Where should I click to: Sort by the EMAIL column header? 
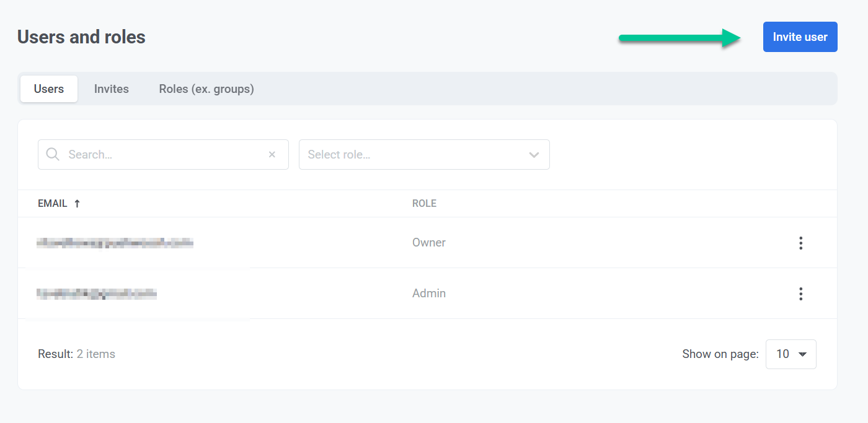[53, 204]
